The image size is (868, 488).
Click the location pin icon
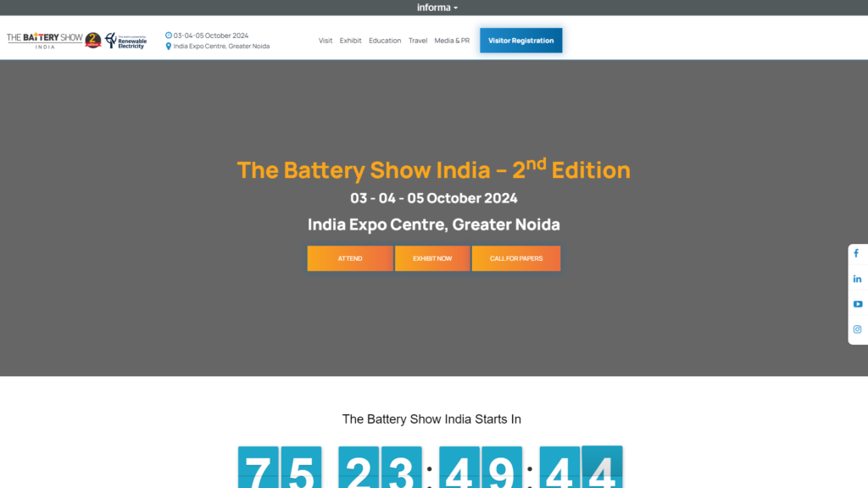tap(169, 47)
